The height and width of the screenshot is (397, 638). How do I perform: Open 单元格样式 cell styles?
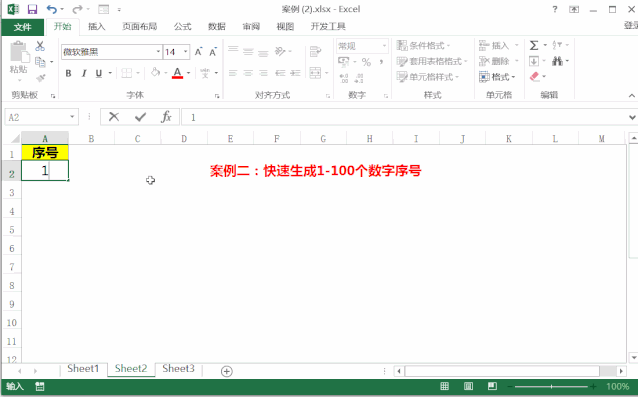tap(428, 76)
